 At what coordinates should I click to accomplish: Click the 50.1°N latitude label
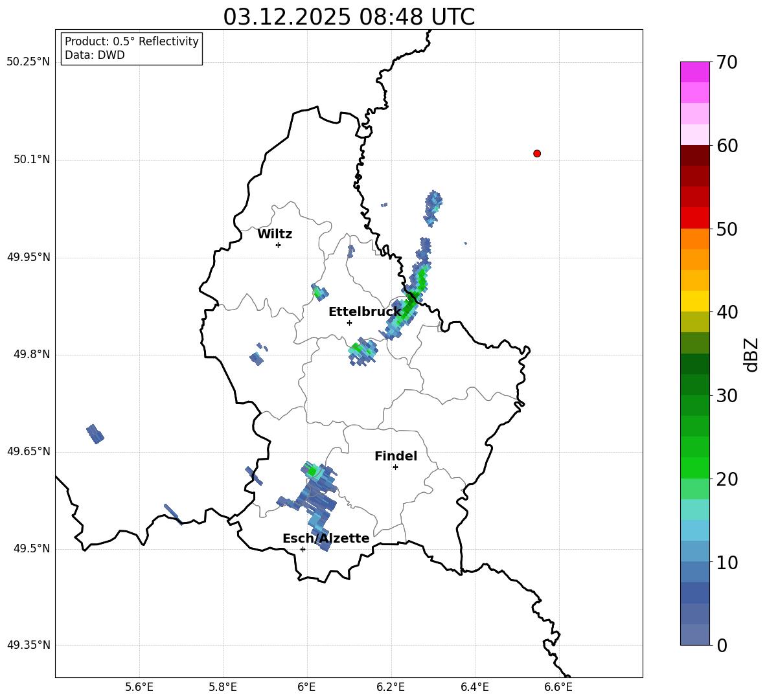pyautogui.click(x=32, y=159)
